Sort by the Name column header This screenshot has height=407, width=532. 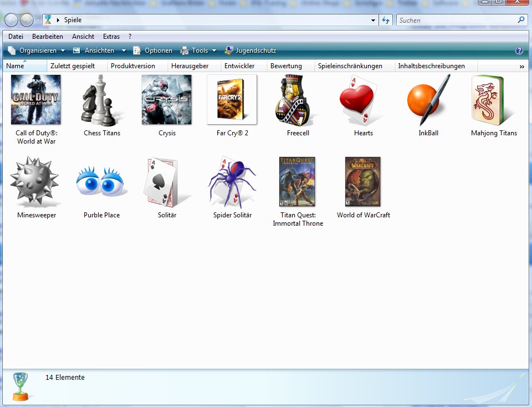coord(24,66)
